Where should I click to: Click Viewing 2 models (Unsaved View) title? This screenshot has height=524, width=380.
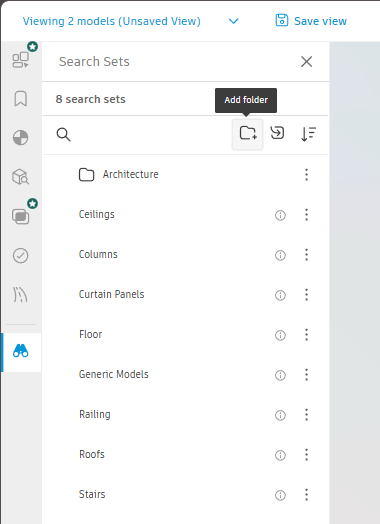coord(112,21)
